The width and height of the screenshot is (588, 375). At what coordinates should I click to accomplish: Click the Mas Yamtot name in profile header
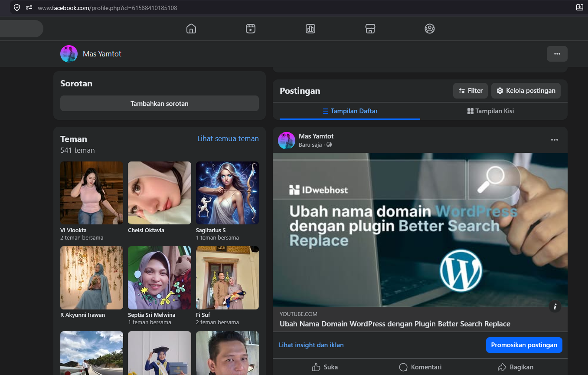(x=102, y=54)
